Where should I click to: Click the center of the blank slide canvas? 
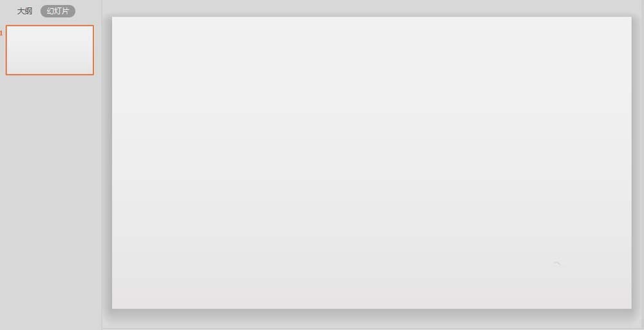pos(372,163)
